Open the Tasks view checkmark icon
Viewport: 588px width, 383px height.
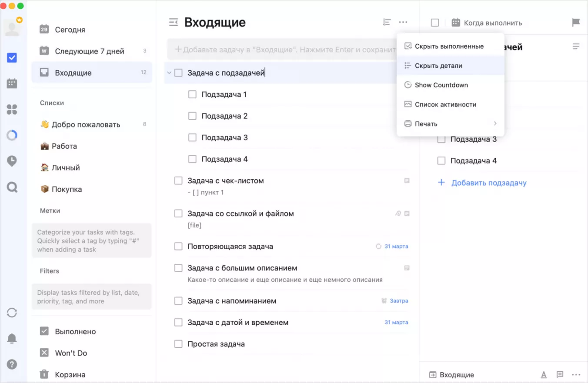point(12,57)
